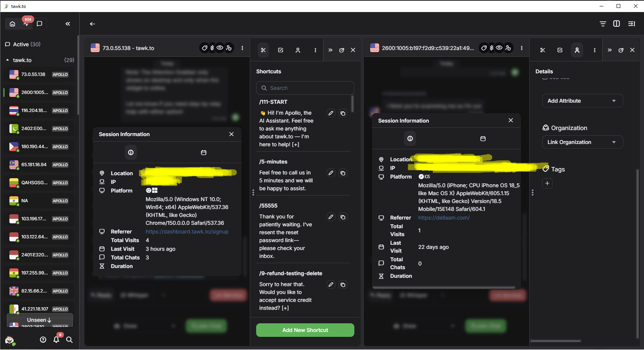Viewport: 644px width, 350px height.
Task: Open the home dashboard icon
Action: pos(12,24)
